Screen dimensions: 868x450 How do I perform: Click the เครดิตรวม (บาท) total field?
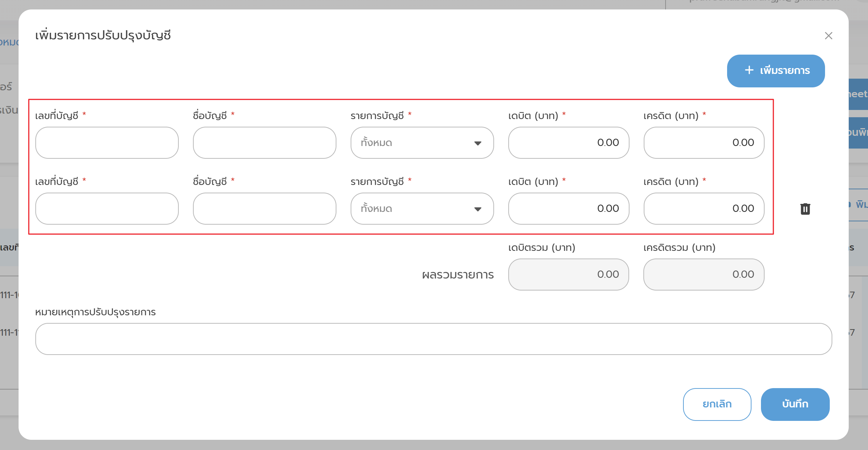pyautogui.click(x=703, y=275)
